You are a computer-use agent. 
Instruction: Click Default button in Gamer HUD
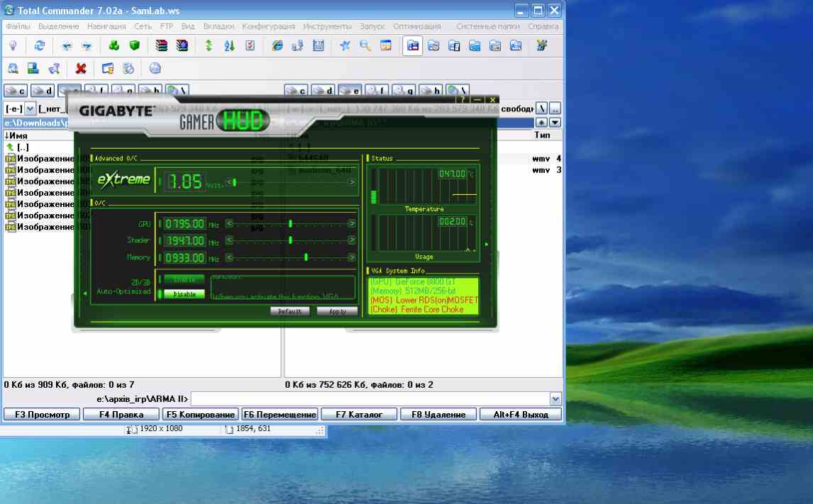pyautogui.click(x=290, y=311)
